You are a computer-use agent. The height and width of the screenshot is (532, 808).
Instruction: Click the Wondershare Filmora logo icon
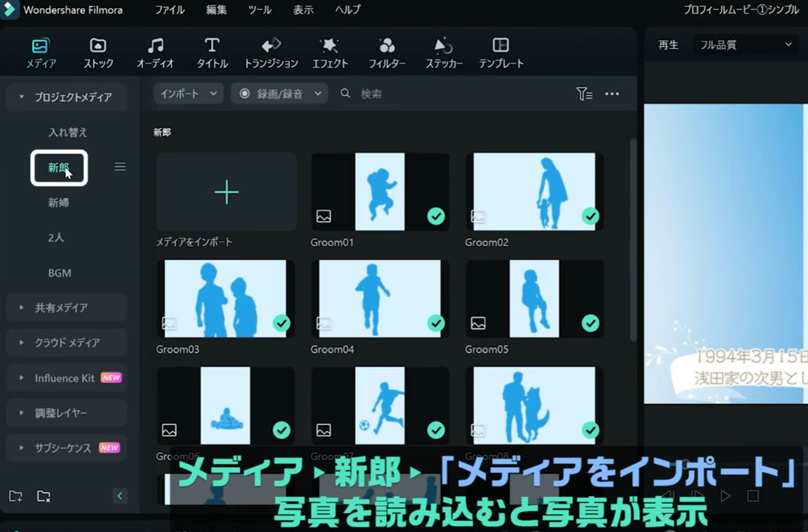tap(9, 9)
